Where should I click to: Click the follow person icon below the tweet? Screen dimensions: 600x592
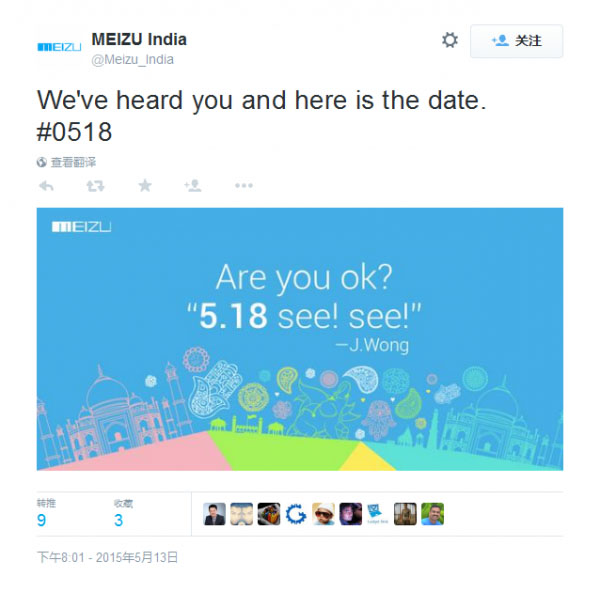(x=194, y=186)
